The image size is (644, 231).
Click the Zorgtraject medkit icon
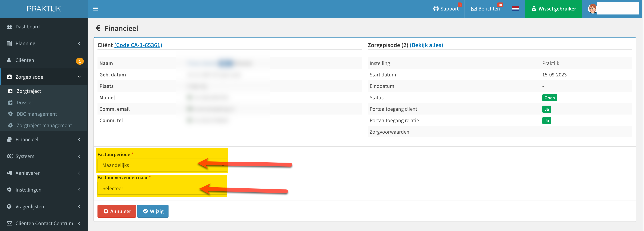[10, 91]
